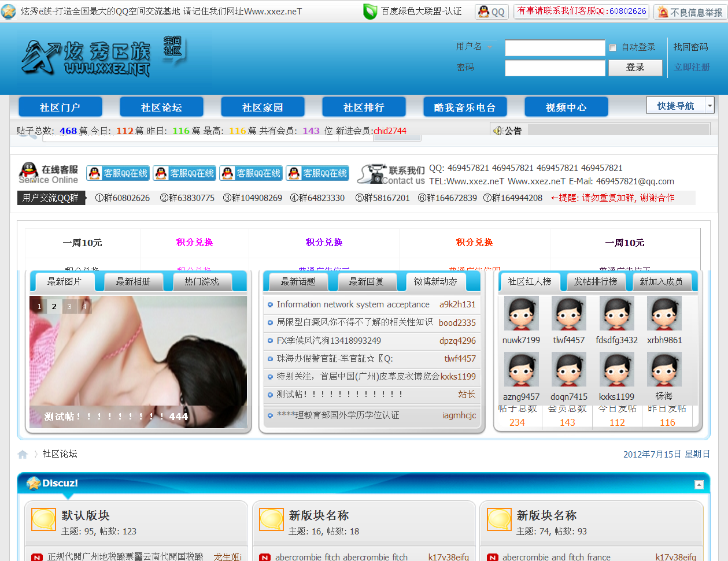
Task: Open the 酷我音乐电台 nav tab
Action: click(465, 107)
